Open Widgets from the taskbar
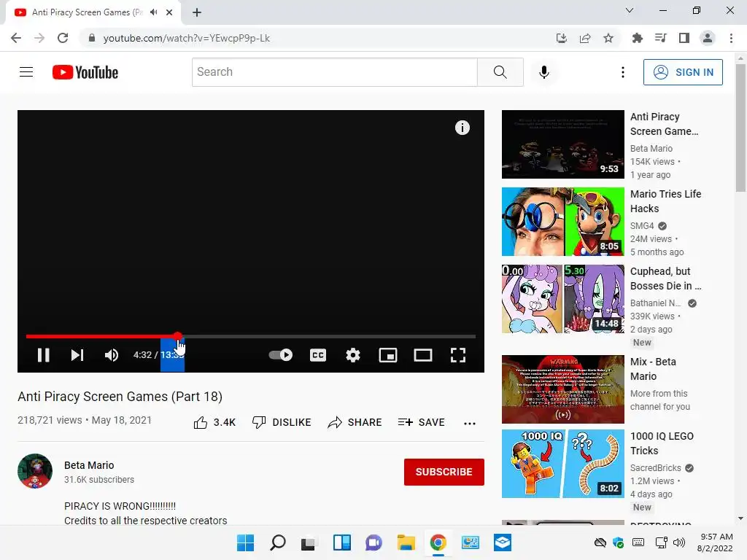Viewport: 747px width, 560px height. click(x=342, y=542)
